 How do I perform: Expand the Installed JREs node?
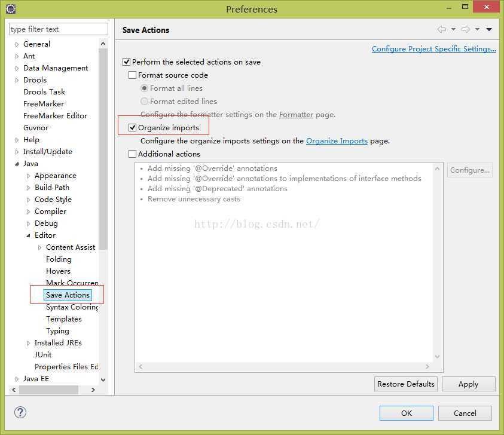(28, 343)
